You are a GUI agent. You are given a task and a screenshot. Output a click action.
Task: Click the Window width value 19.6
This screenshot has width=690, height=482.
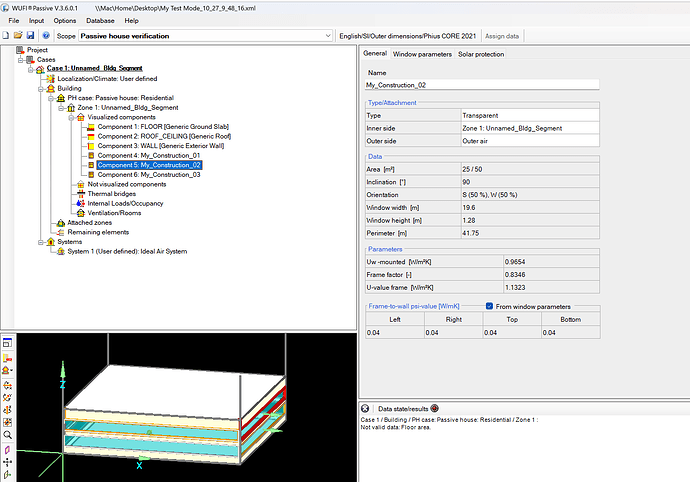530,207
